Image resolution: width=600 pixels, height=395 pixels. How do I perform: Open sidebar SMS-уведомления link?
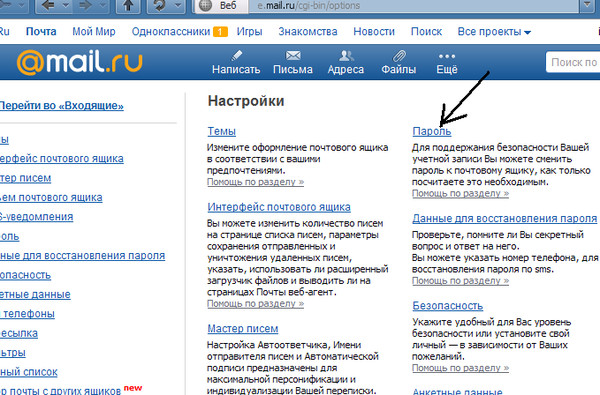click(36, 217)
